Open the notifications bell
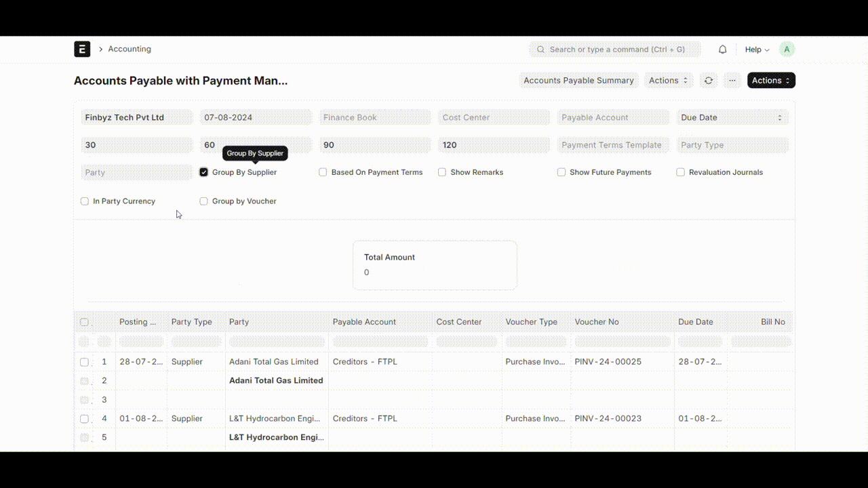This screenshot has width=868, height=488. click(723, 49)
